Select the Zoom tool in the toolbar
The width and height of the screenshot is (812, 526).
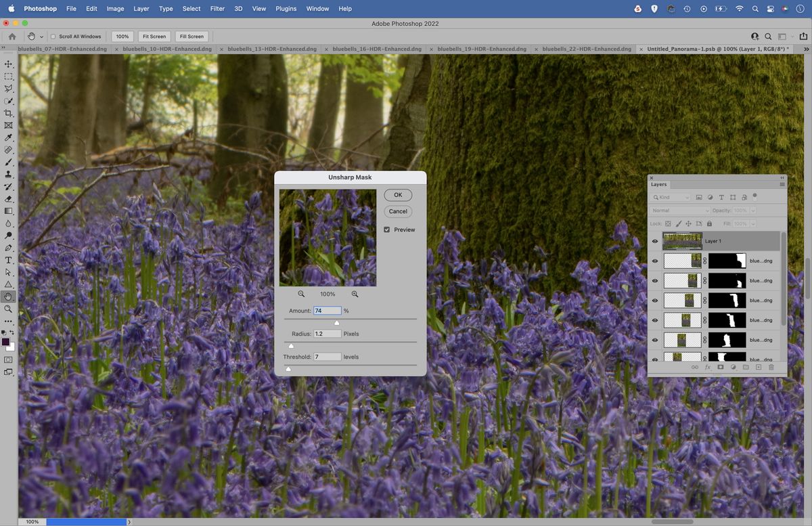point(9,309)
